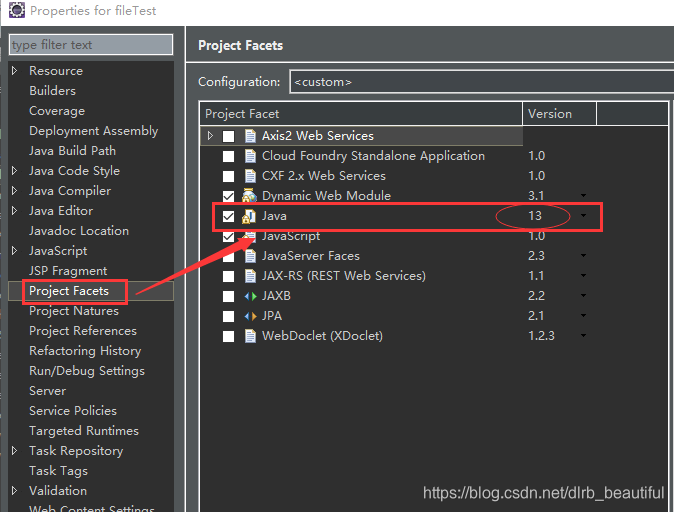The image size is (674, 512).
Task: Expand the Java Code Style node
Action: click(15, 171)
